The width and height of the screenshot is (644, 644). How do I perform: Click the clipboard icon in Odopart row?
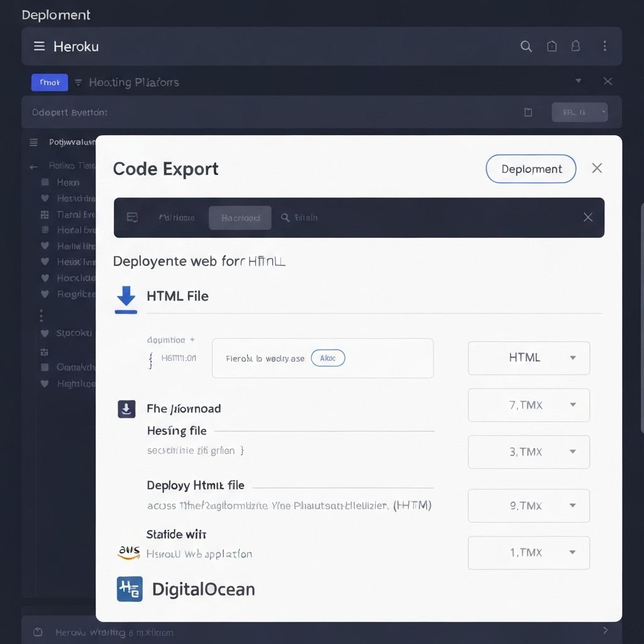pyautogui.click(x=528, y=112)
